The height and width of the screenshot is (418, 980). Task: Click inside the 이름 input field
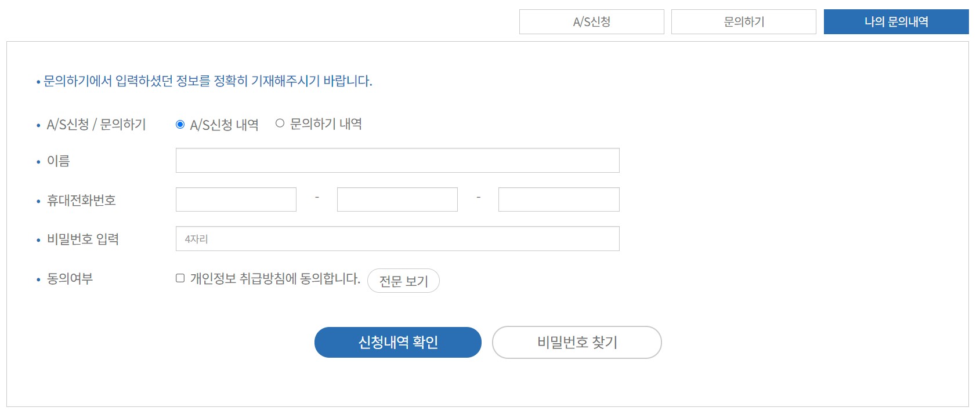397,160
